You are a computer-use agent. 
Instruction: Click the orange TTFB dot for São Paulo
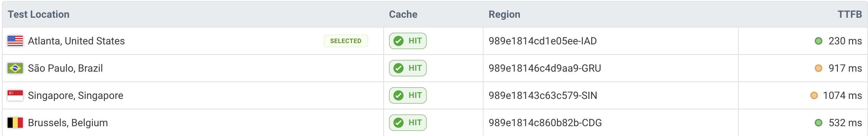click(x=818, y=68)
